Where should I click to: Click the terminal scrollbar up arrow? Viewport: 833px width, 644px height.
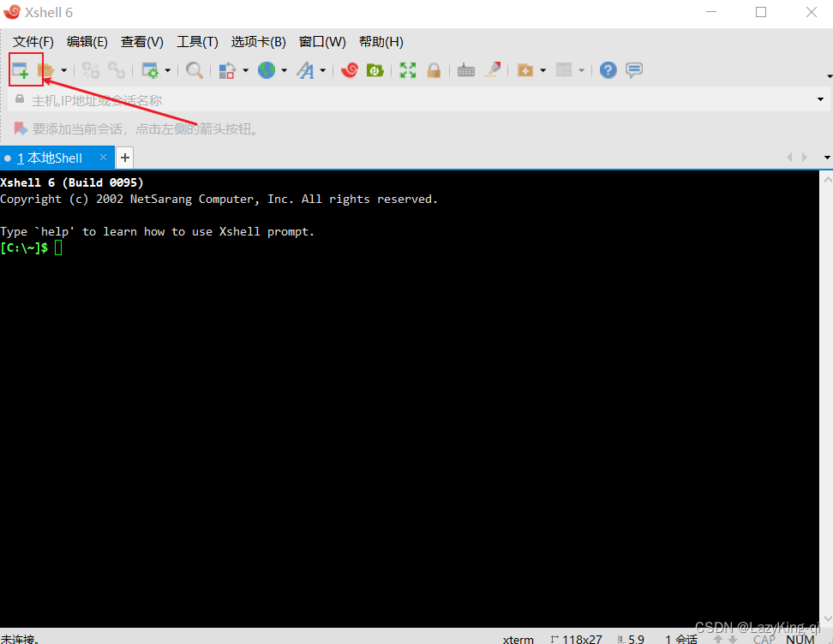click(828, 180)
